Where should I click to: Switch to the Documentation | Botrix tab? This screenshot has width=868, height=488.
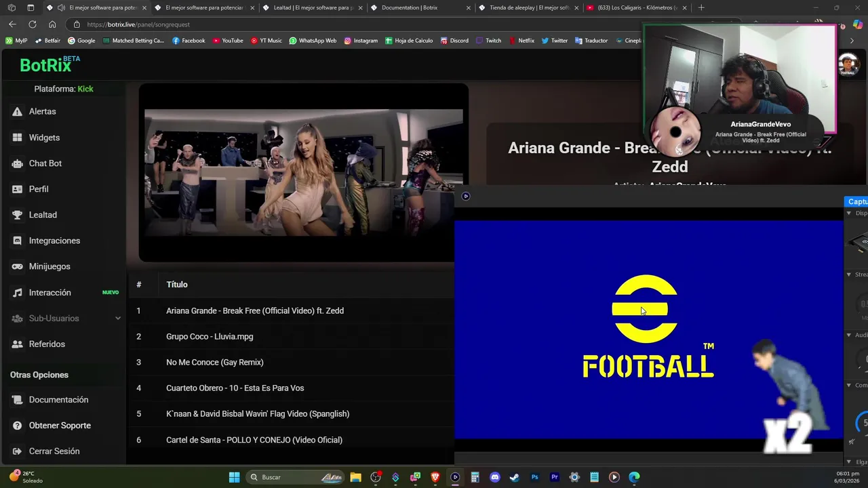tap(420, 7)
